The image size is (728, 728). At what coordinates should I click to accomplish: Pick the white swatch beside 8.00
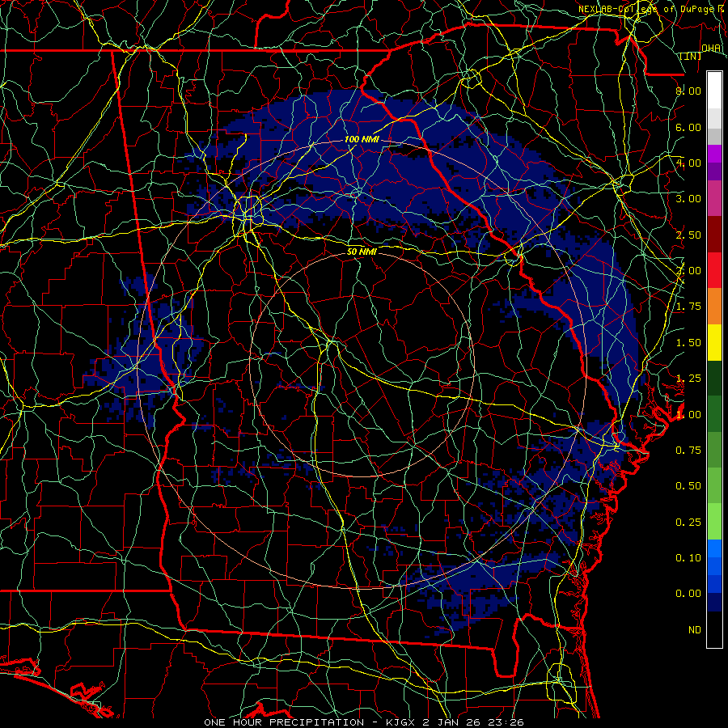(714, 91)
